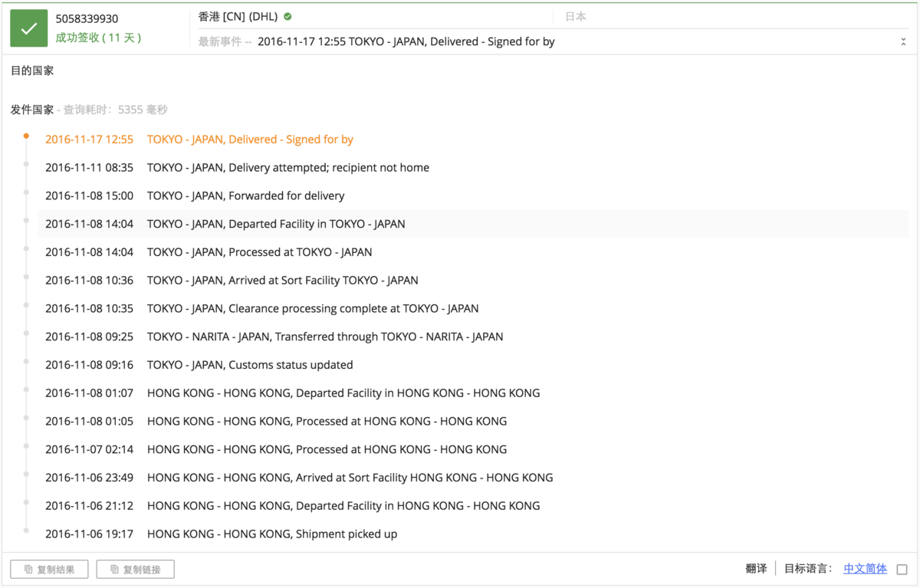The height and width of the screenshot is (588, 920).
Task: Select the Arrived at Sort Facility TOKYO event
Action: [x=473, y=281]
